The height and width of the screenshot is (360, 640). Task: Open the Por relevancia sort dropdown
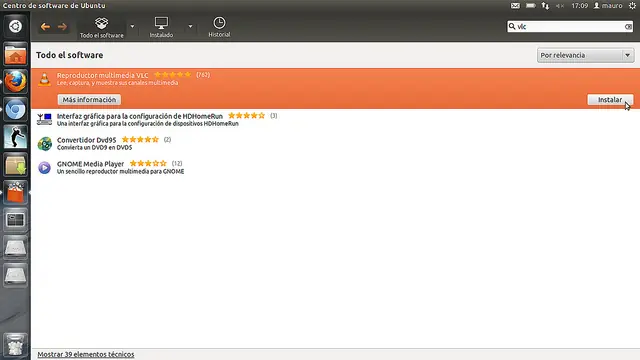[586, 55]
